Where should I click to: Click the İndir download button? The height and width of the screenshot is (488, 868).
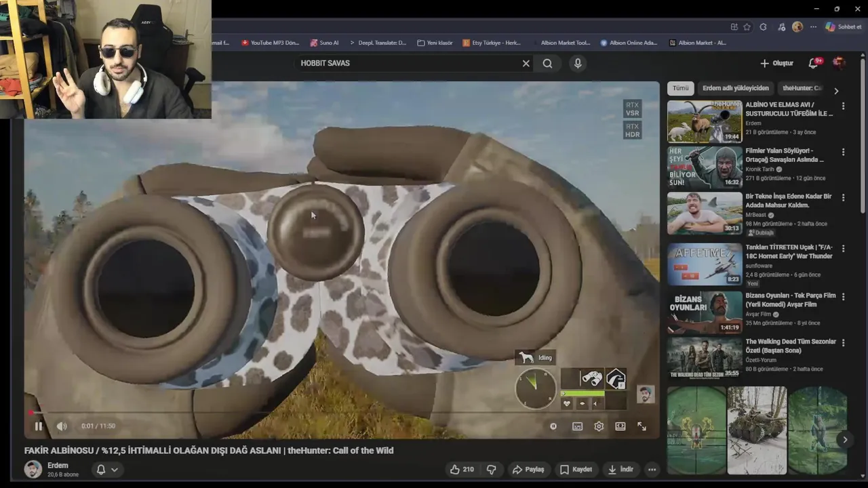pyautogui.click(x=620, y=469)
